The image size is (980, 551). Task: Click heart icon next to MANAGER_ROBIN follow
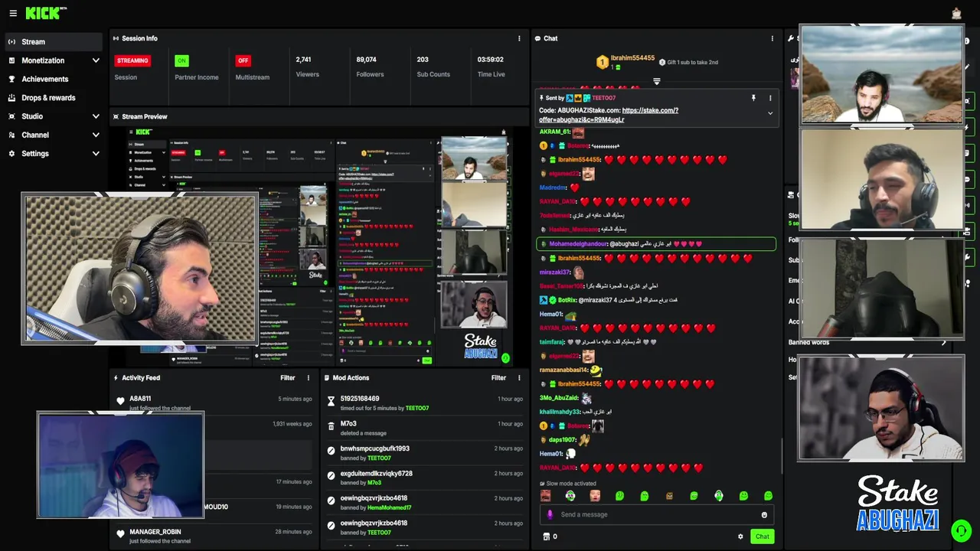click(120, 534)
